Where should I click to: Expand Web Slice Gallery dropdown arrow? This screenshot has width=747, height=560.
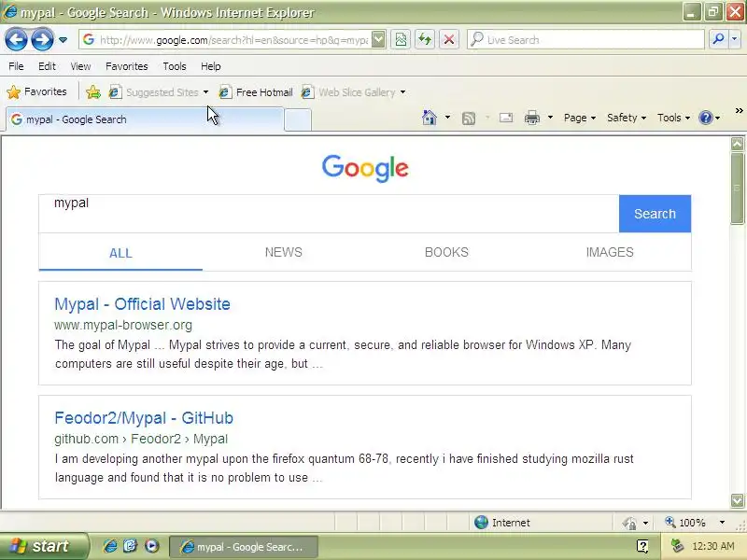click(x=403, y=92)
